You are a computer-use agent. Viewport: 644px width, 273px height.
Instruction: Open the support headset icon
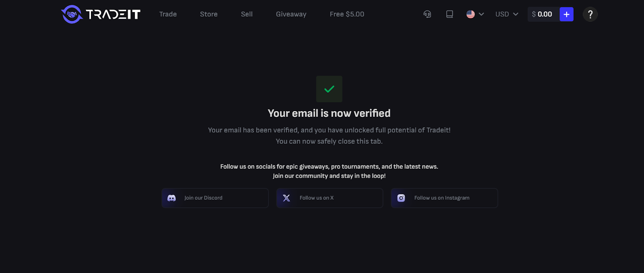427,14
